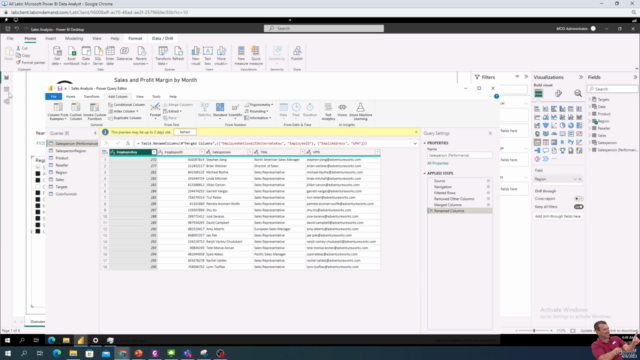Click the Azure Machine Learning icon
Screen dimensions: 640x360
point(360,111)
